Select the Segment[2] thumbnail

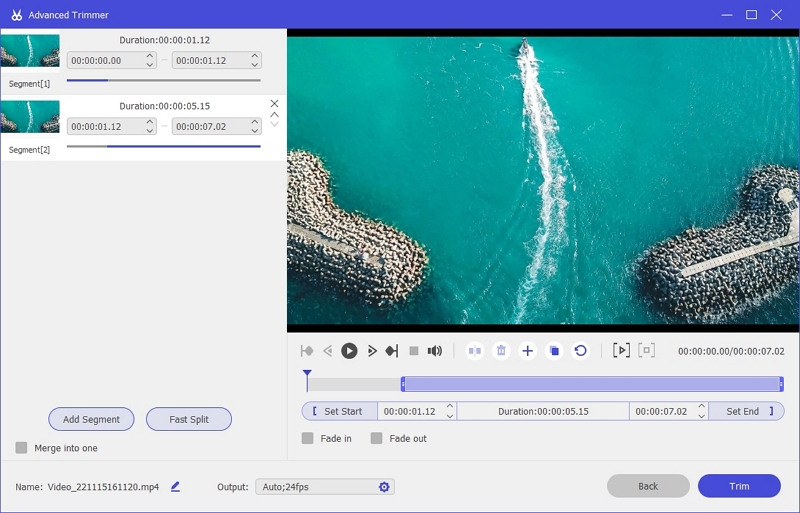click(x=30, y=117)
